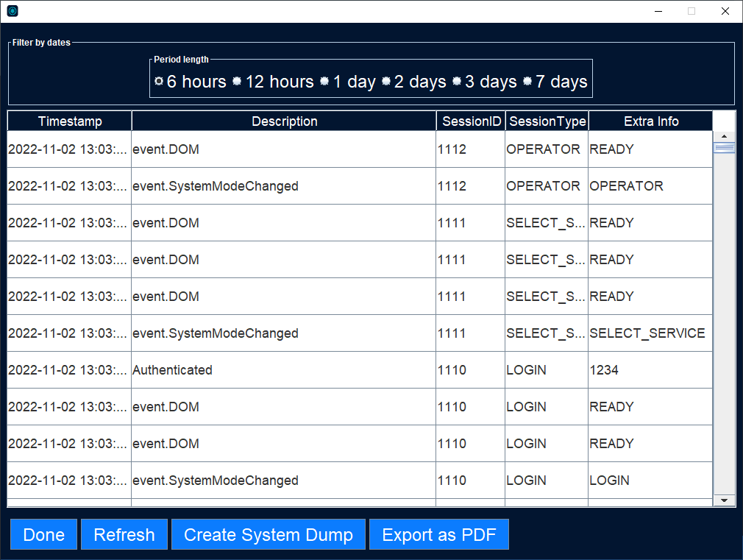Export the log as PDF
The width and height of the screenshot is (743, 560).
tap(439, 535)
